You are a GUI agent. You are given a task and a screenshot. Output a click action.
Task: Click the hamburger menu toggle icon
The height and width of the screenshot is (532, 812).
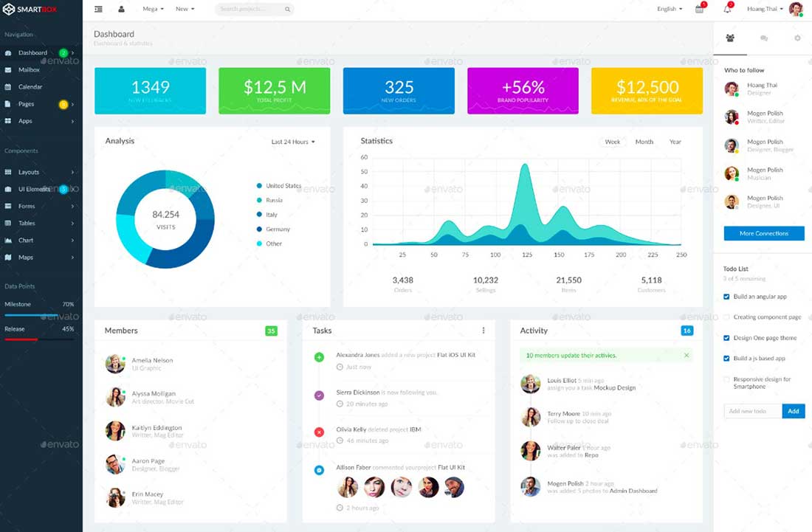(98, 9)
